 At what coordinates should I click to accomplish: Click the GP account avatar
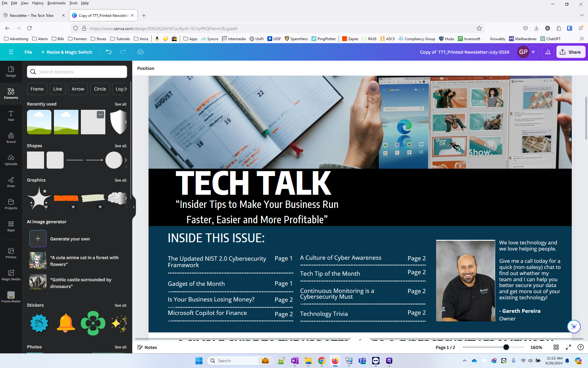(x=523, y=52)
